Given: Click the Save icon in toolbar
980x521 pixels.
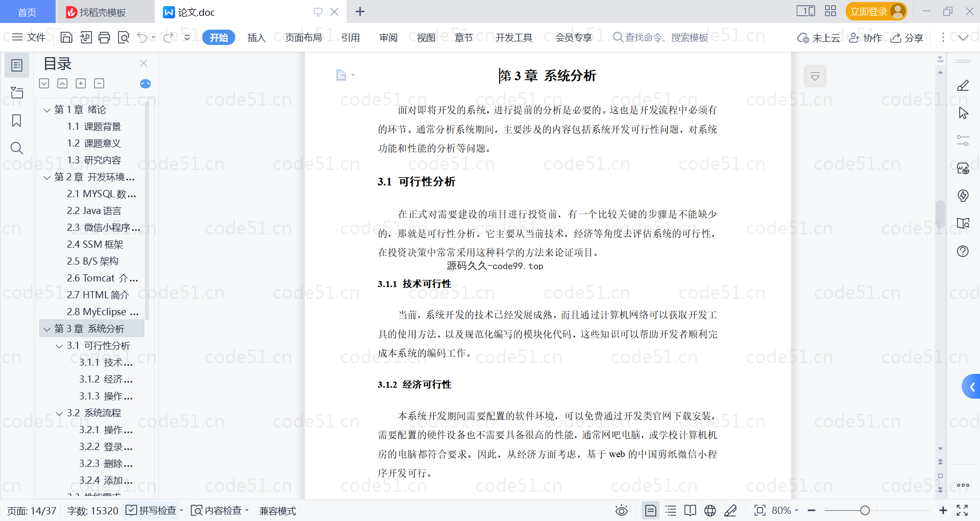Looking at the screenshot, I should point(66,37).
